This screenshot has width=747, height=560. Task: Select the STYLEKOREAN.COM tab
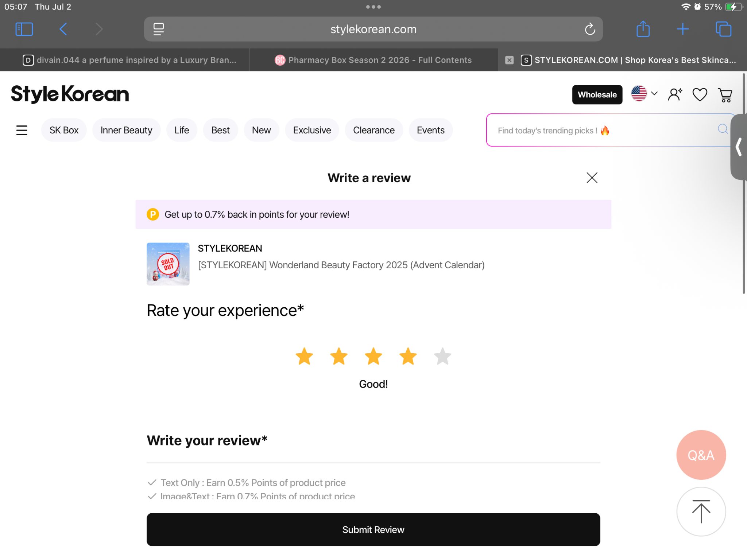point(623,60)
